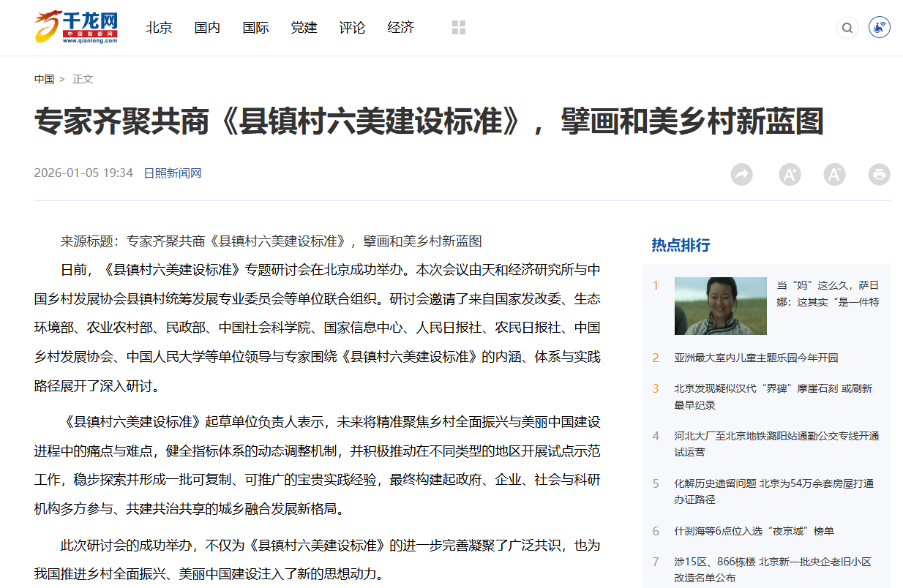Select the 国内 navigation item
The image size is (903, 588).
pos(207,28)
